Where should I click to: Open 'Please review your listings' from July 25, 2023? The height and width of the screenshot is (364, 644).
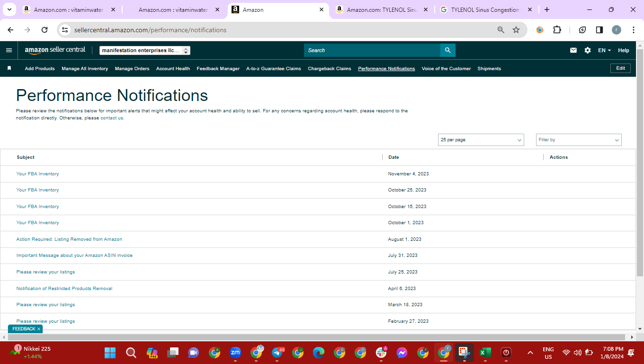(45, 272)
